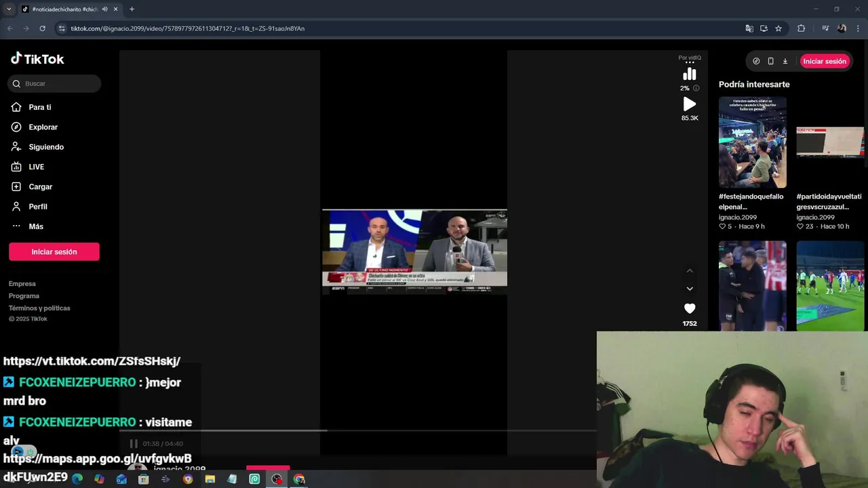Open the TikTok logo home link
868x488 pixels.
[x=37, y=59]
